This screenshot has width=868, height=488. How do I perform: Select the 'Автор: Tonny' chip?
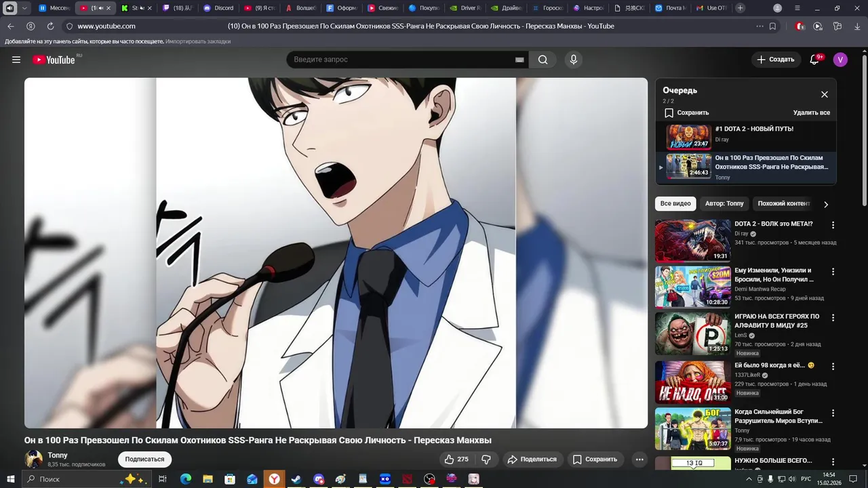[724, 203]
